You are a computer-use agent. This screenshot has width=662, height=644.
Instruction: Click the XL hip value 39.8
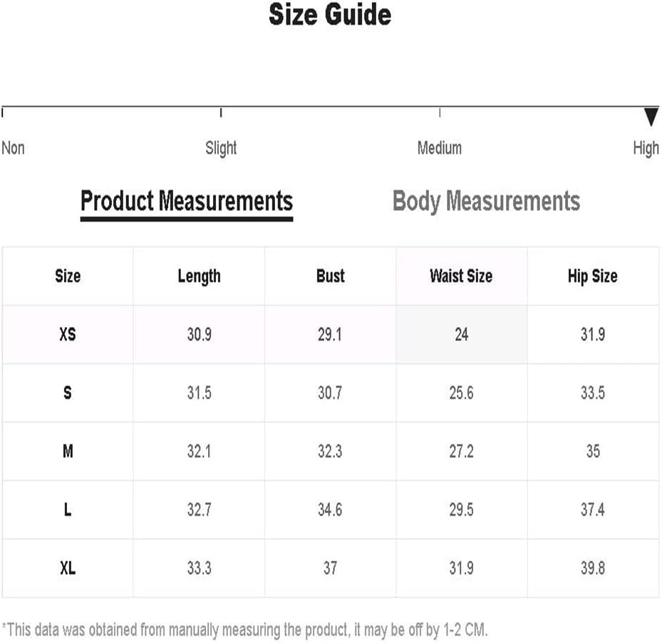(x=593, y=568)
